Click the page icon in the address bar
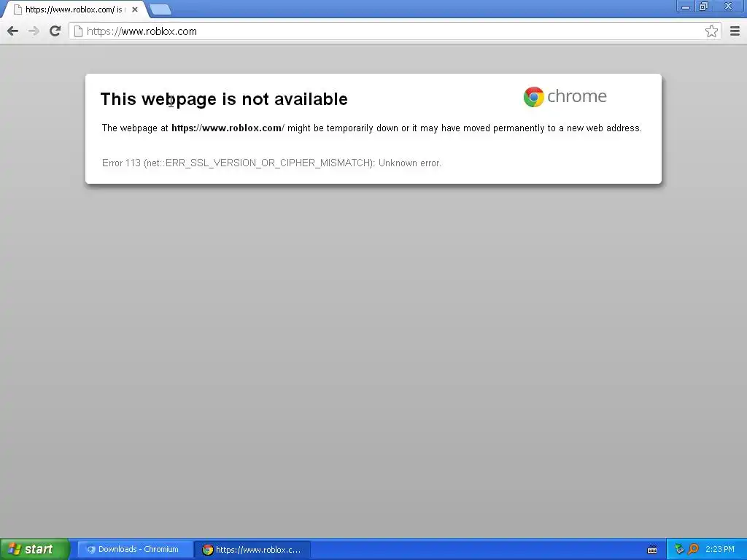 click(x=78, y=31)
